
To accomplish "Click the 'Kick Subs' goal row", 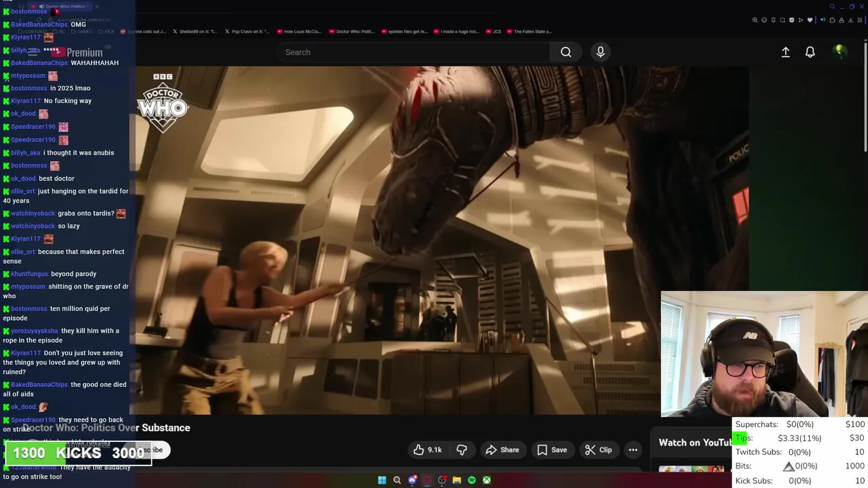I will 800,481.
